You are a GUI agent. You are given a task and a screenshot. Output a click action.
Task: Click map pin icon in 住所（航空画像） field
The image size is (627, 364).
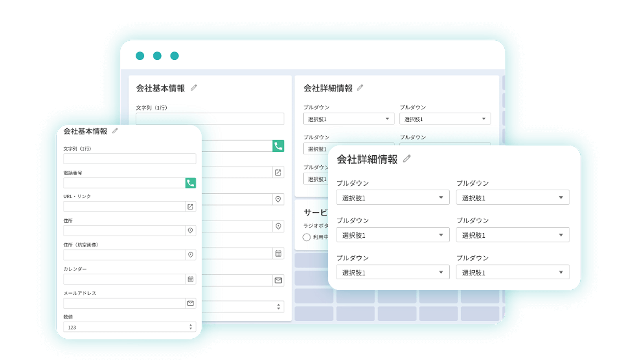tap(190, 255)
